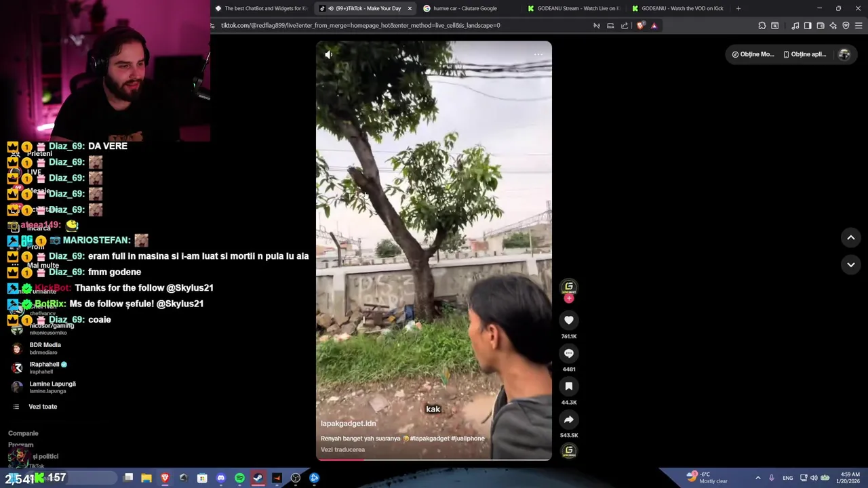Like the TikTok video with heart icon
The height and width of the screenshot is (488, 868).
point(569,320)
